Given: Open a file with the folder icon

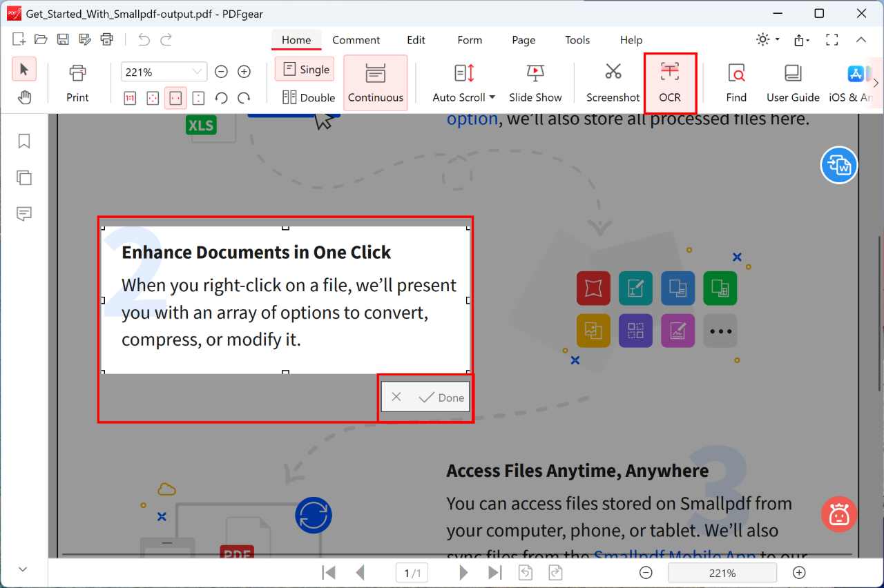Looking at the screenshot, I should point(41,39).
